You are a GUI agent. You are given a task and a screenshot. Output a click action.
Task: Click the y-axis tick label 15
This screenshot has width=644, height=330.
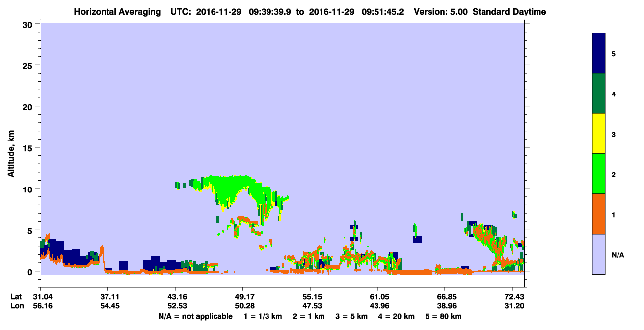coord(29,148)
